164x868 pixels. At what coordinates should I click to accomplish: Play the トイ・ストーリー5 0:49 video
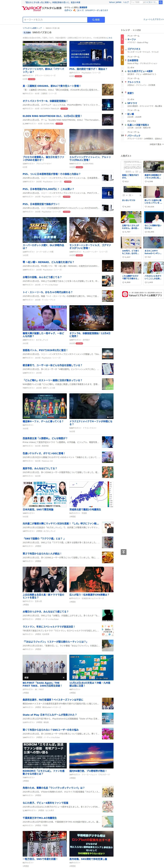[108, 296]
